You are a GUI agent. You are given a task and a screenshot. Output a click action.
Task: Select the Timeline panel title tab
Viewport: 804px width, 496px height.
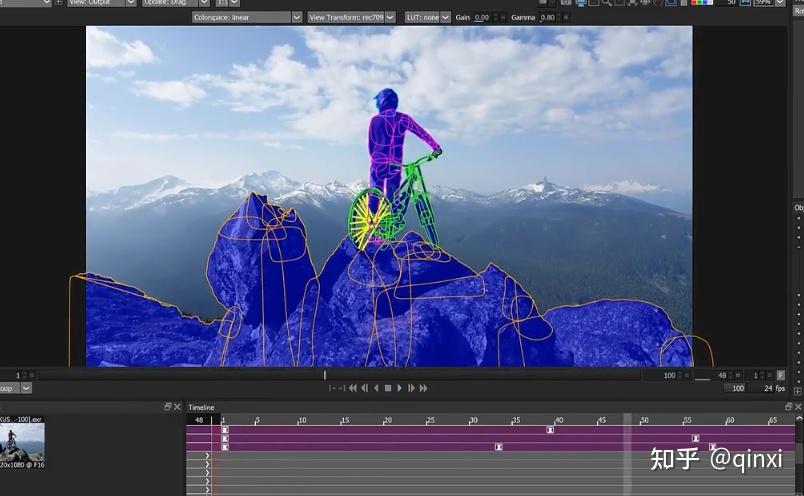[201, 407]
